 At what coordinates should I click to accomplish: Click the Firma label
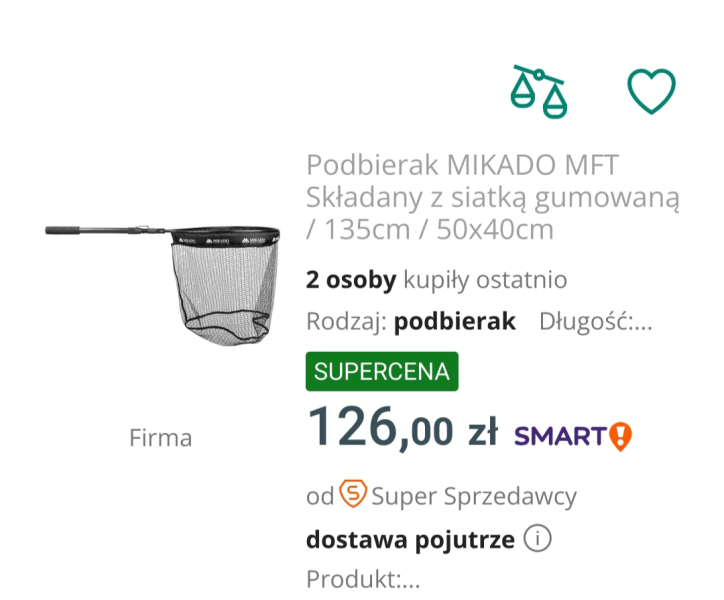point(160,438)
